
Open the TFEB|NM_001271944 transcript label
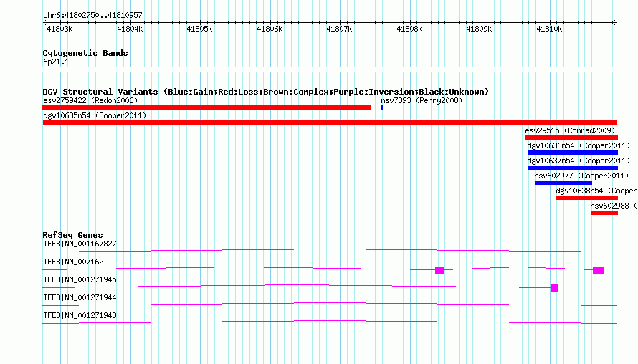tap(80, 297)
